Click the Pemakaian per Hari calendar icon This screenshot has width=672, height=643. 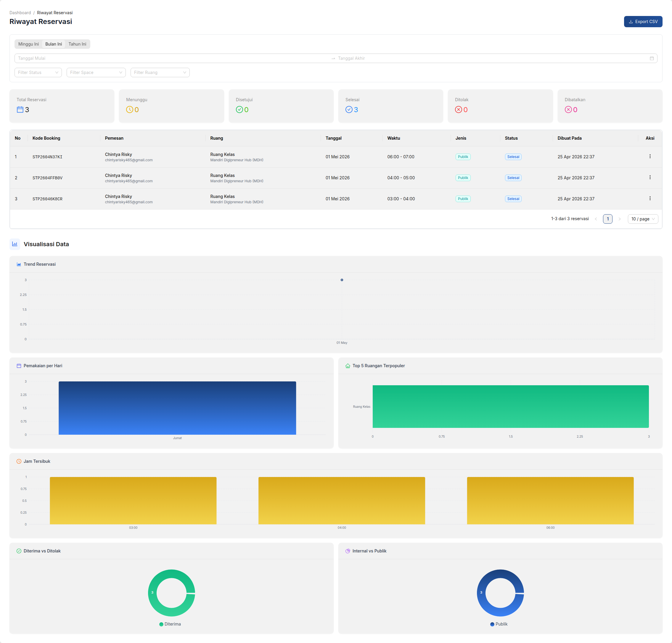tap(19, 366)
